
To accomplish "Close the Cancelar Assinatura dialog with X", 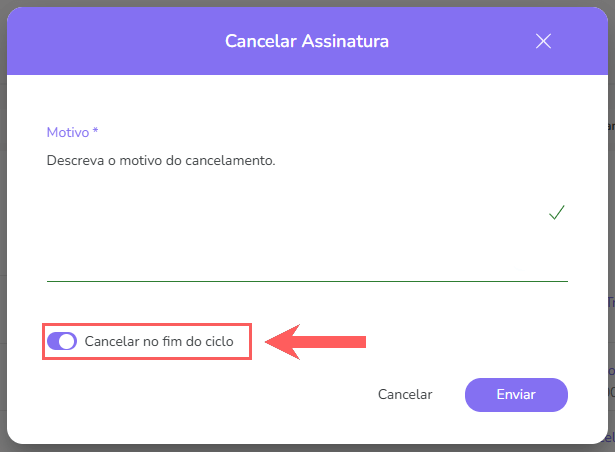I will 543,41.
